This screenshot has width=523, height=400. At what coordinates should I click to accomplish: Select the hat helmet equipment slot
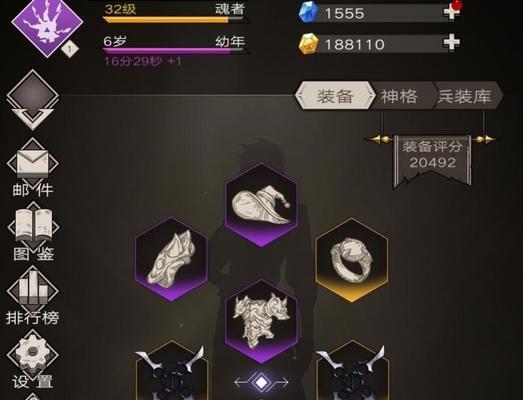point(261,205)
